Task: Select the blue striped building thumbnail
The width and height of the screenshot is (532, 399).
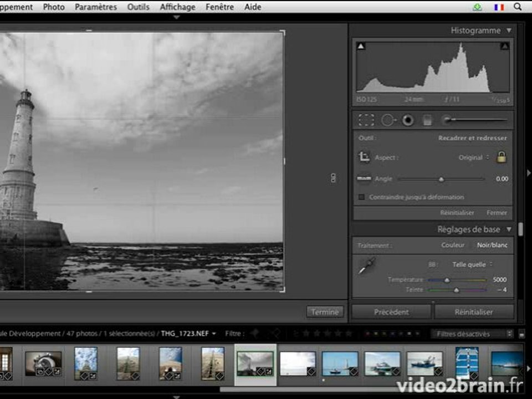Action: pos(467,364)
